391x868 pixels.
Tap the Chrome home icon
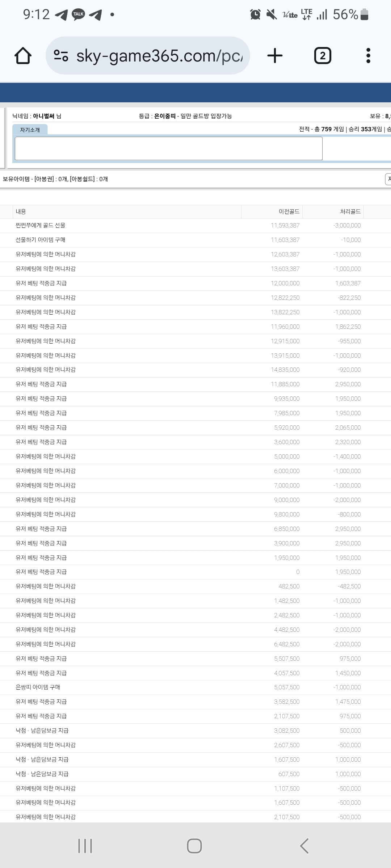click(x=23, y=56)
